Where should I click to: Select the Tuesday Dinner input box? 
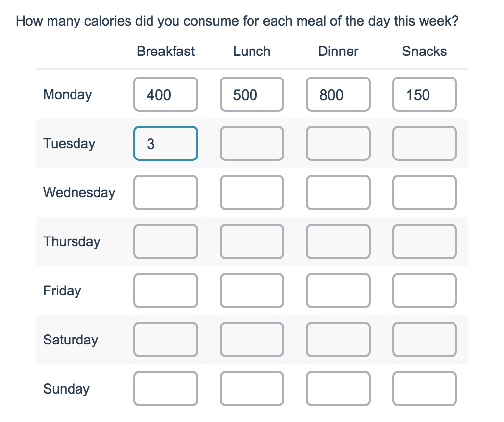click(338, 143)
